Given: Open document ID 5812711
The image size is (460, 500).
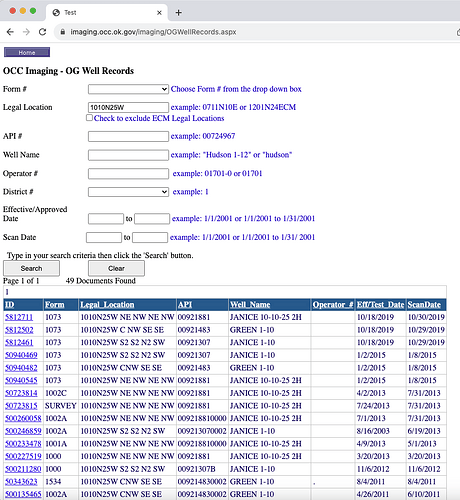Looking at the screenshot, I should click(x=19, y=317).
